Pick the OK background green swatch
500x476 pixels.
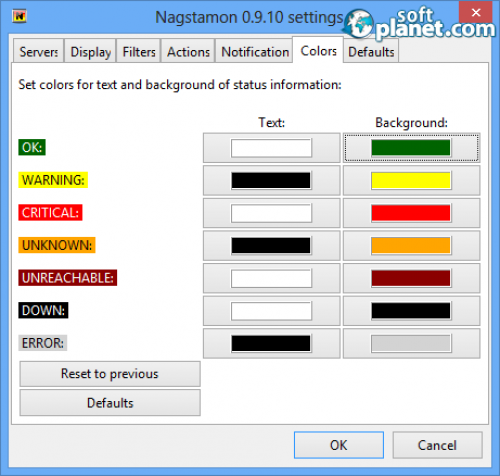tap(411, 148)
